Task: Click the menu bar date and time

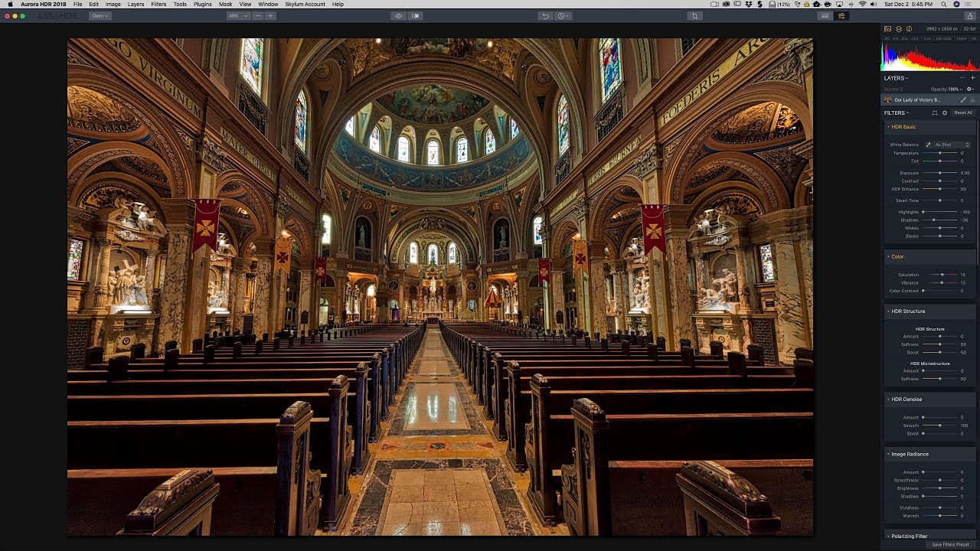Action: tap(908, 5)
